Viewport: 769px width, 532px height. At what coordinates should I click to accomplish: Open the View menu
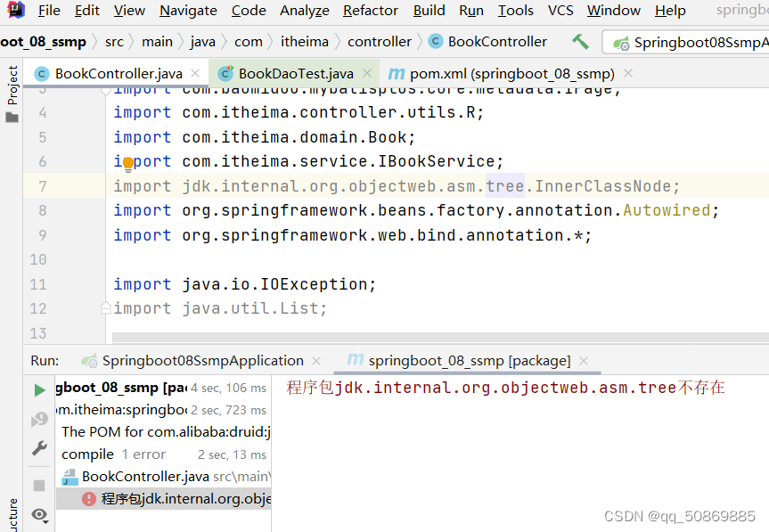click(129, 11)
